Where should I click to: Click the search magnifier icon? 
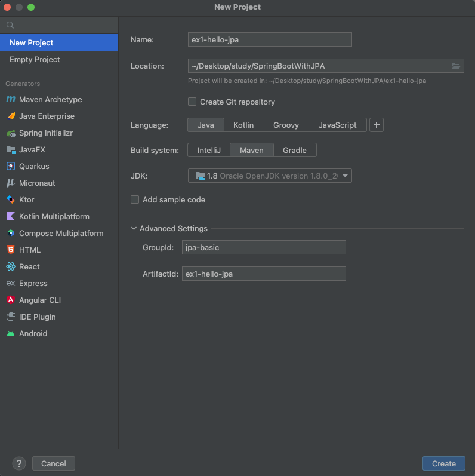point(10,25)
